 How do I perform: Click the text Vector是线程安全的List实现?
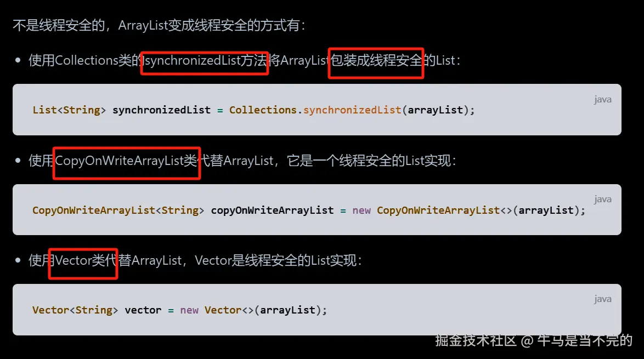click(276, 260)
